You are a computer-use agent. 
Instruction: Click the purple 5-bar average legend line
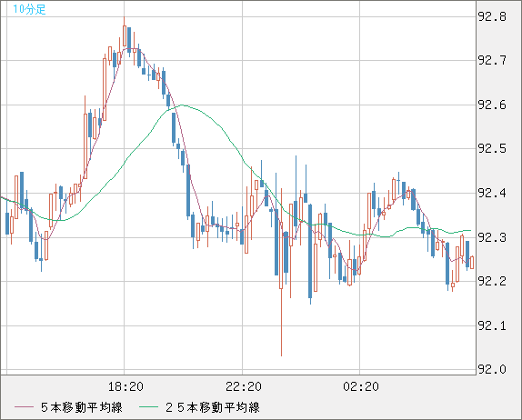click(x=24, y=407)
